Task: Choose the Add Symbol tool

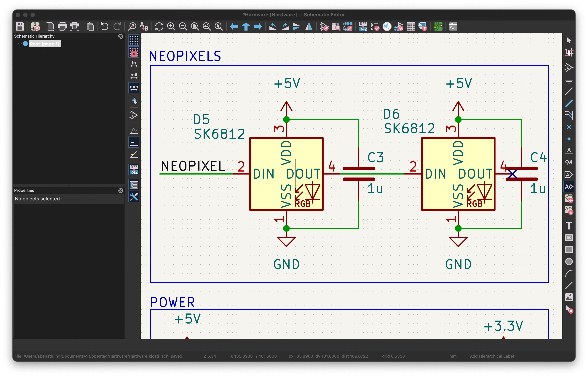Action: click(x=569, y=67)
